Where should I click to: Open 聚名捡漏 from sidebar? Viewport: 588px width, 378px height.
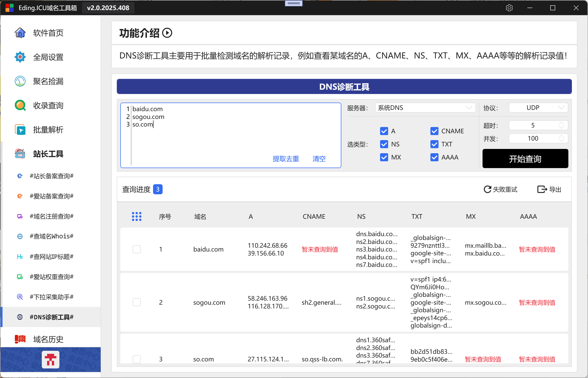[48, 81]
